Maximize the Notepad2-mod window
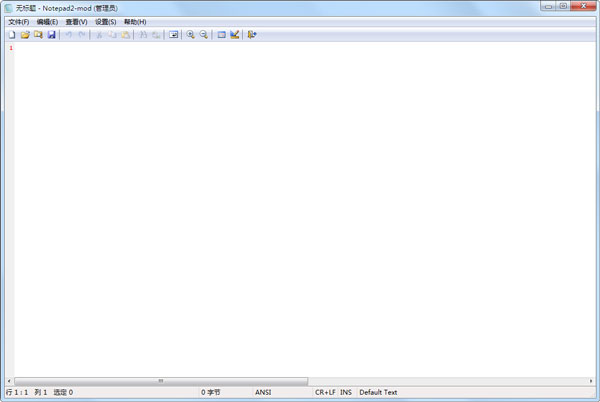The height and width of the screenshot is (402, 600). pos(563,6)
